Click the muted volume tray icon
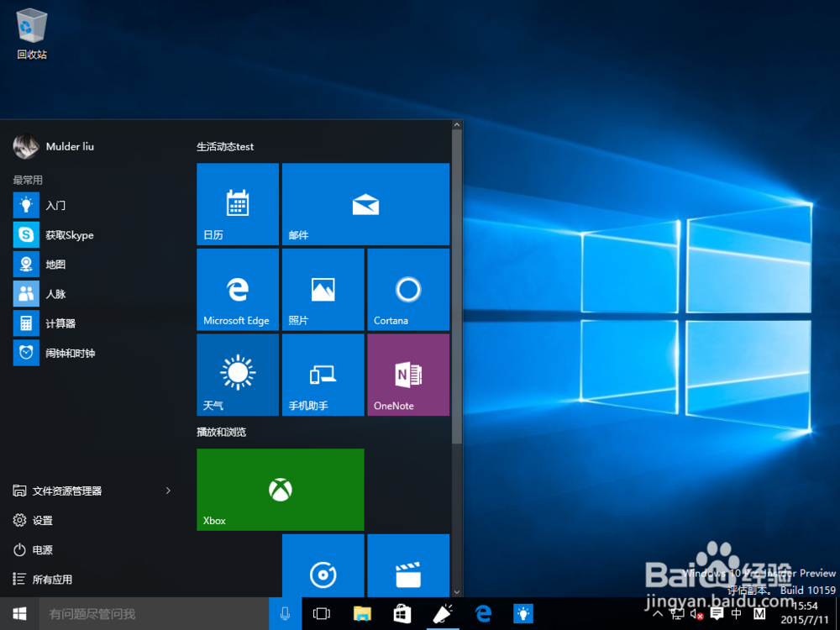840x630 pixels. pos(696,614)
